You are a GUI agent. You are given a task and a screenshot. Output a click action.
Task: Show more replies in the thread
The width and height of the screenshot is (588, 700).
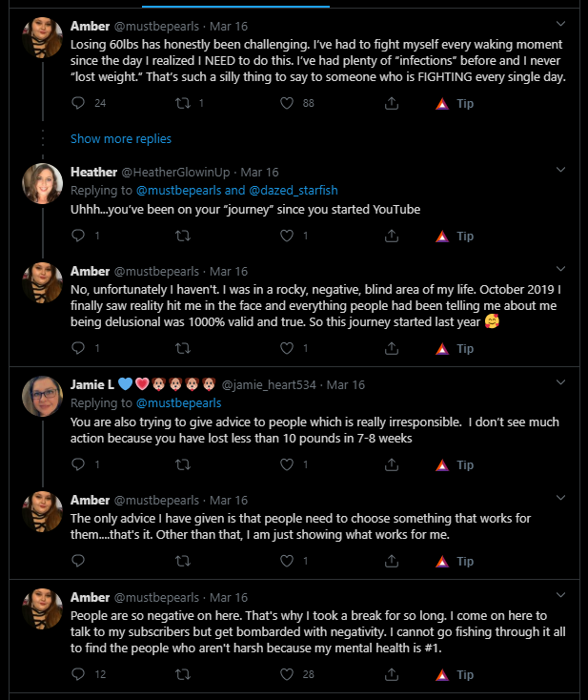pyautogui.click(x=121, y=139)
